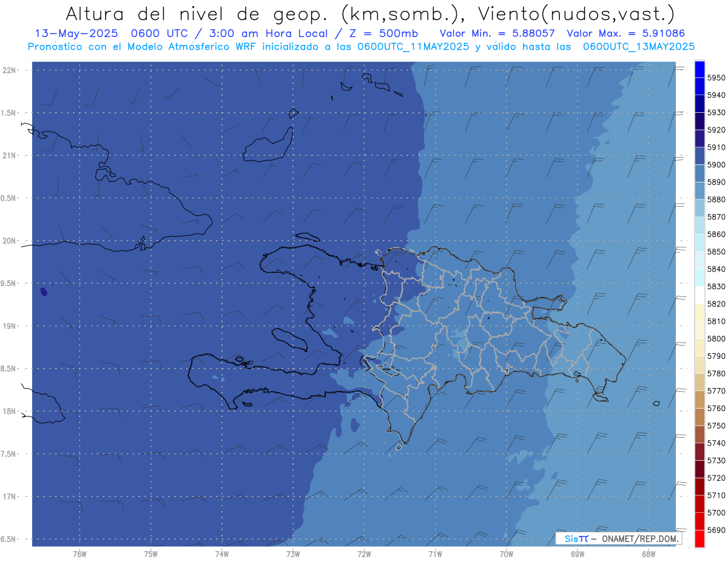Click the '5730' legend value
The width and height of the screenshot is (728, 562).
click(x=716, y=460)
